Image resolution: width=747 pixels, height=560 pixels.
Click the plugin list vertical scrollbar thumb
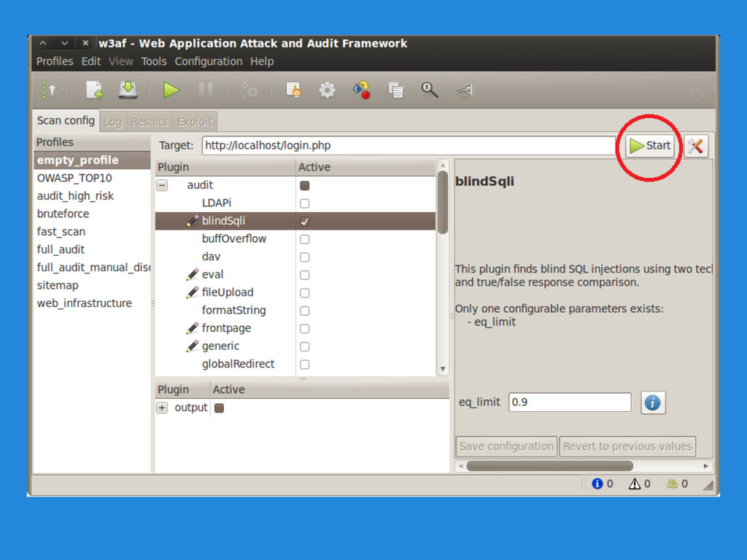tap(443, 203)
